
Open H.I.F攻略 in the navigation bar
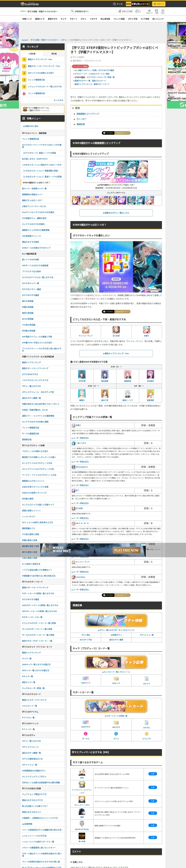145,19
